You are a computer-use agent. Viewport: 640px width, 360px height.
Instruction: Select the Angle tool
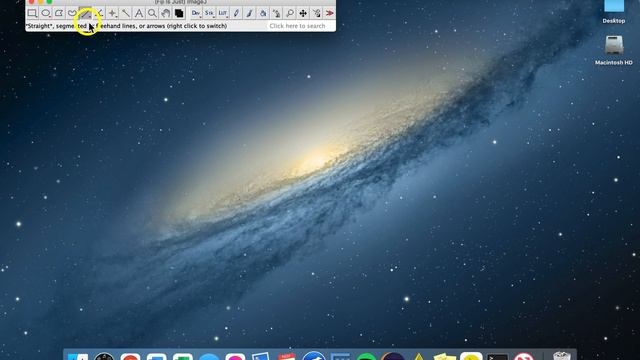[x=99, y=13]
